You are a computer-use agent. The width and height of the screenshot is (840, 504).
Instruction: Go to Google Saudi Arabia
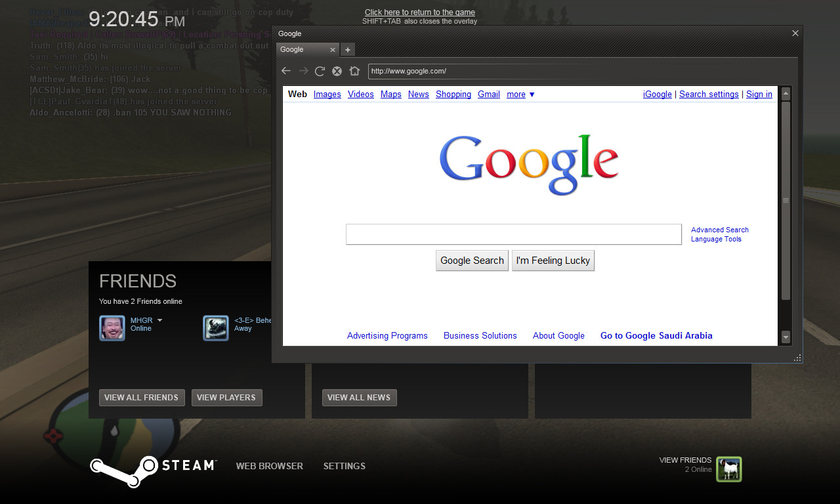(x=656, y=335)
